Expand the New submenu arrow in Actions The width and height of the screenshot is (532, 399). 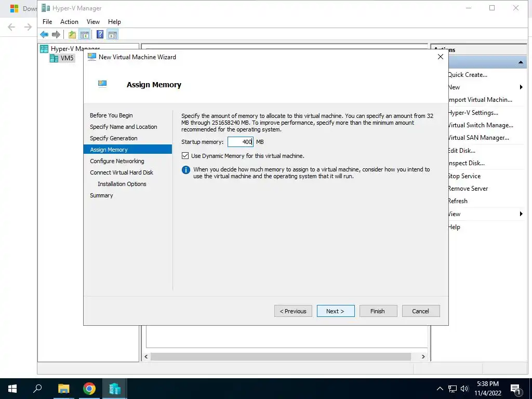tap(521, 87)
